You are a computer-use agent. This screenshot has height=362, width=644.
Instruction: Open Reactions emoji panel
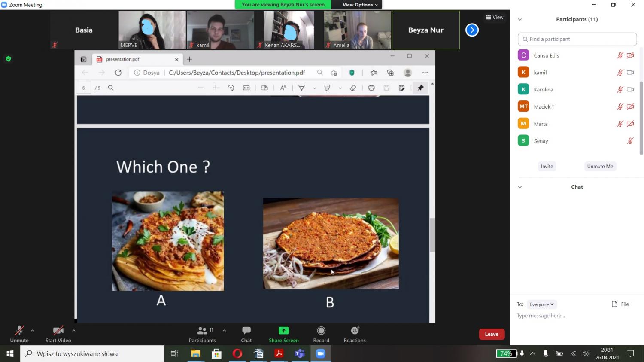[354, 334]
